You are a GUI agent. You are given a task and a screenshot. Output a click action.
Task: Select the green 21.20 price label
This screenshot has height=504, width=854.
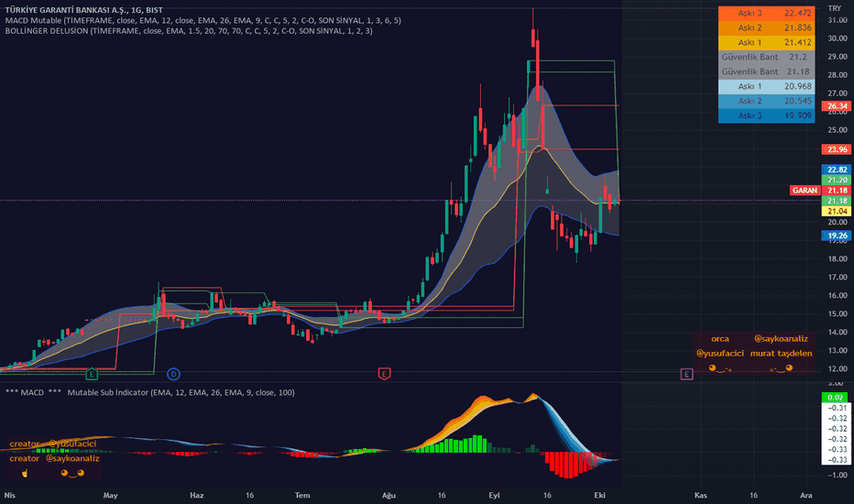click(x=837, y=180)
